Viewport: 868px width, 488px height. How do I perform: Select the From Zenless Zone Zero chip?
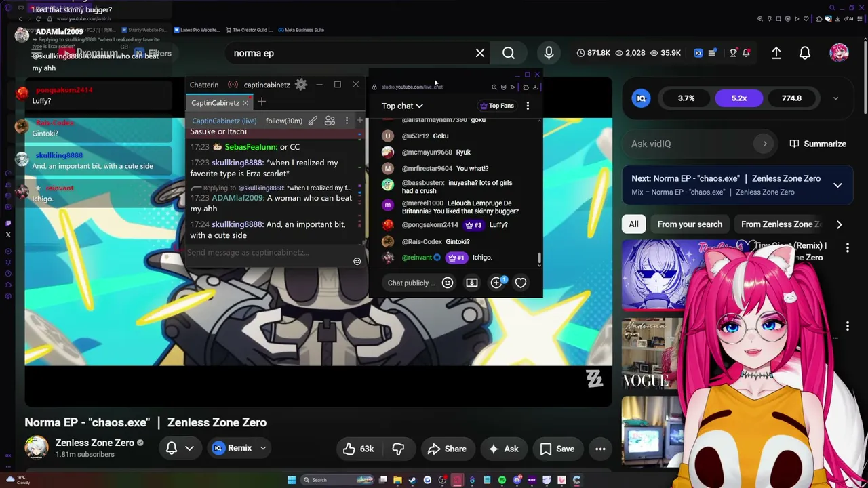[x=781, y=224]
